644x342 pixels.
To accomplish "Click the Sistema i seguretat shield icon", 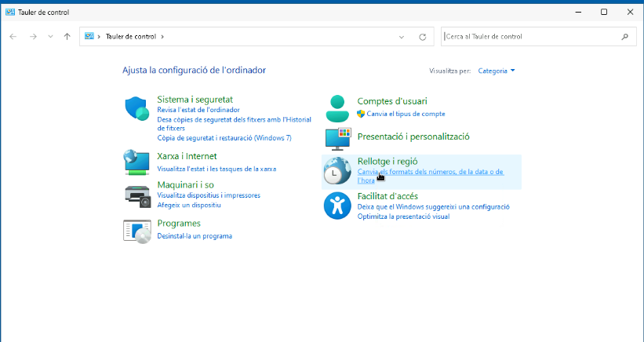I will 137,108.
